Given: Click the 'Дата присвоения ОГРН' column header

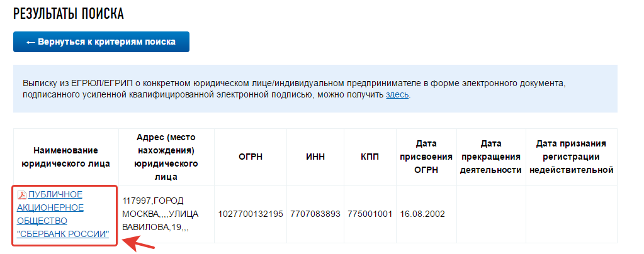Looking at the screenshot, I should coord(426,157).
